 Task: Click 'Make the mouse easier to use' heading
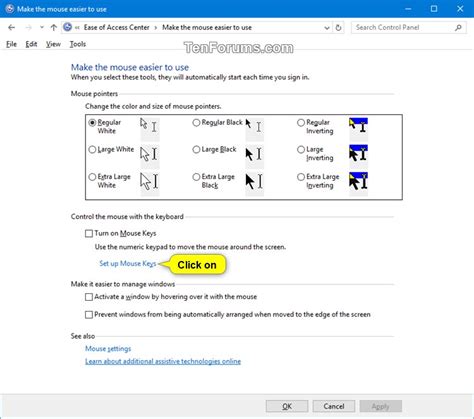130,67
